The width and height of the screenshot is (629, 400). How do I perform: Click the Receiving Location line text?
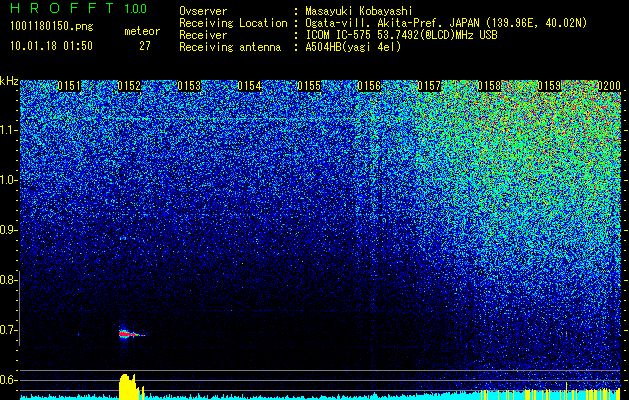(383, 23)
